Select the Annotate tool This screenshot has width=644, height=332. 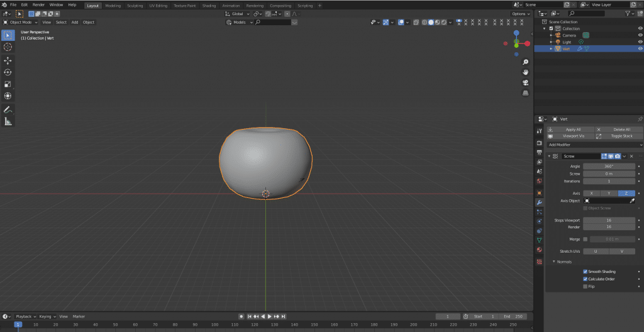(x=8, y=109)
